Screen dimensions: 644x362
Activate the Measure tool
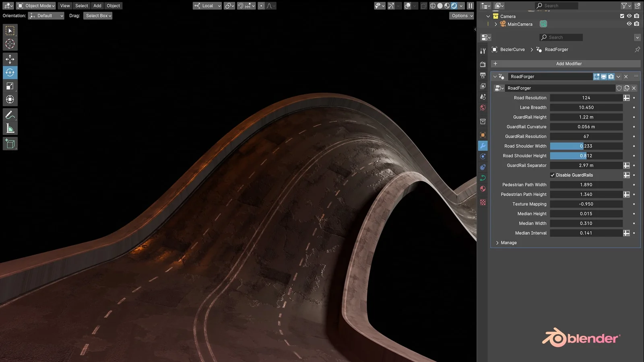point(10,128)
